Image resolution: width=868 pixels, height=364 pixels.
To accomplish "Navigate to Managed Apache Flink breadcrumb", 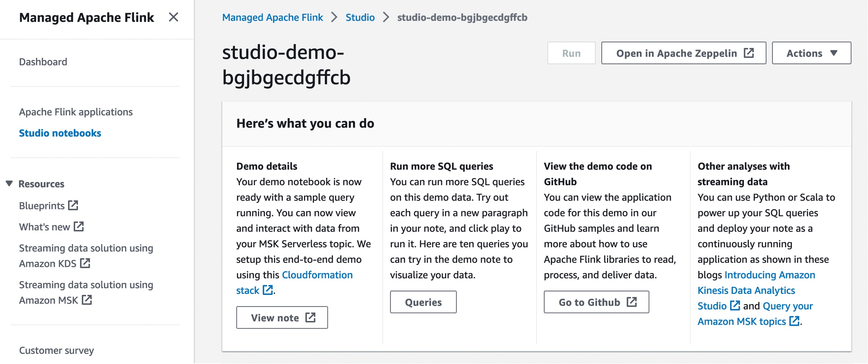I will point(273,17).
